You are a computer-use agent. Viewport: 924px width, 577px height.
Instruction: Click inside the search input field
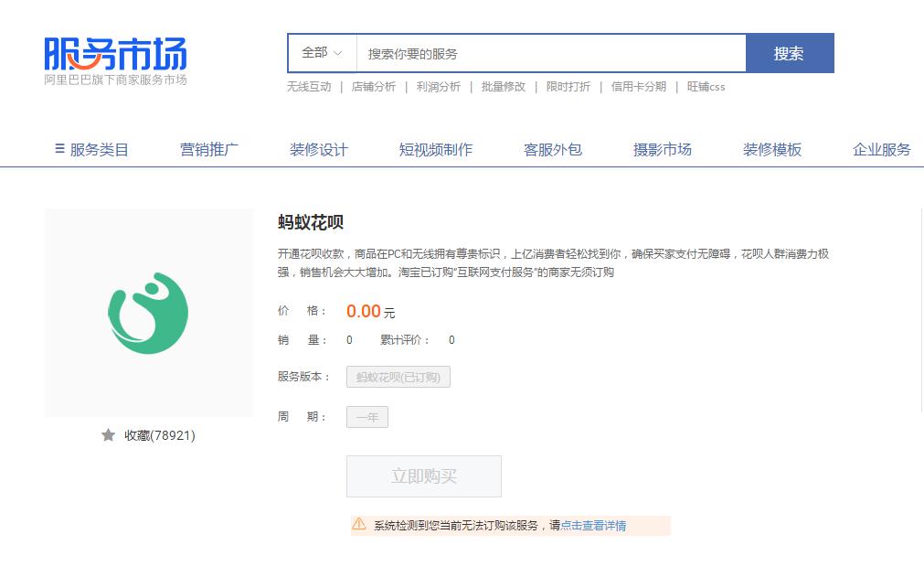click(548, 53)
